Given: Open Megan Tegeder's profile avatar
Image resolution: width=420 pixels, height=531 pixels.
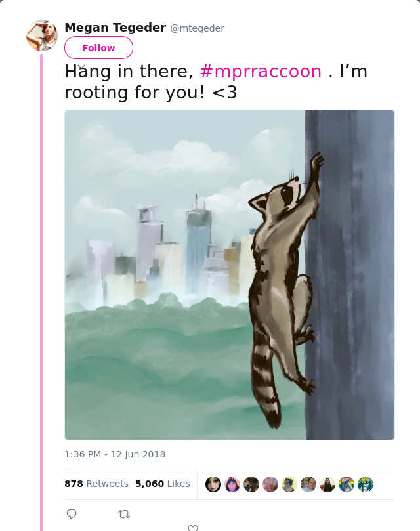Looking at the screenshot, I should (x=42, y=35).
